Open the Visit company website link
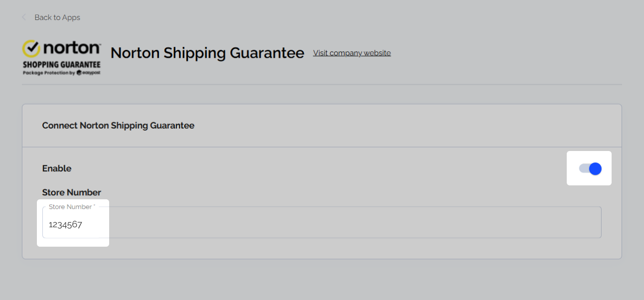Viewport: 644px width, 300px height. pyautogui.click(x=352, y=53)
